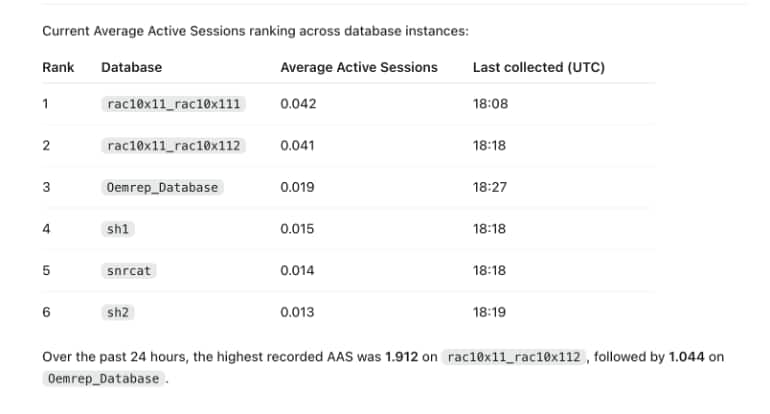
Task: Select the sh2 database label
Action: pos(118,313)
